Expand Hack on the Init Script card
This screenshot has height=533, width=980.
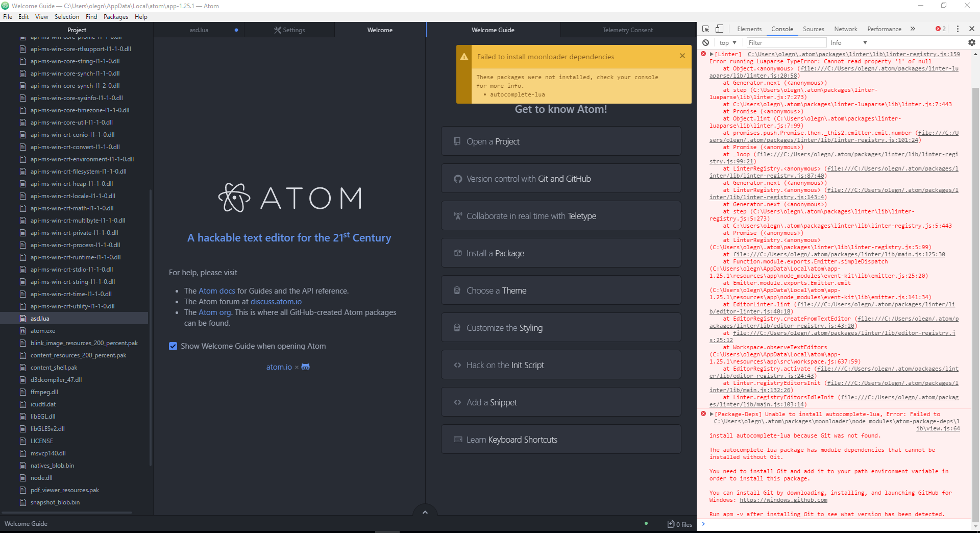pyautogui.click(x=561, y=365)
